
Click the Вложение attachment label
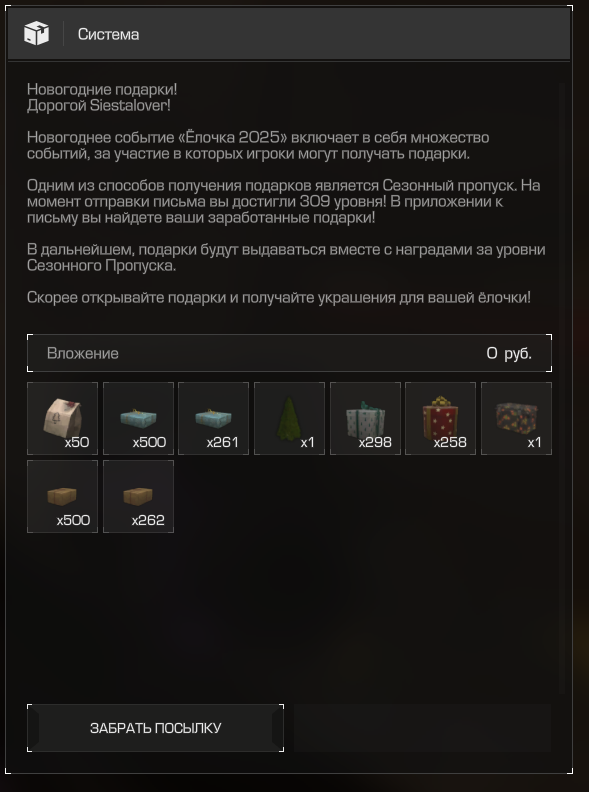pyautogui.click(x=83, y=353)
